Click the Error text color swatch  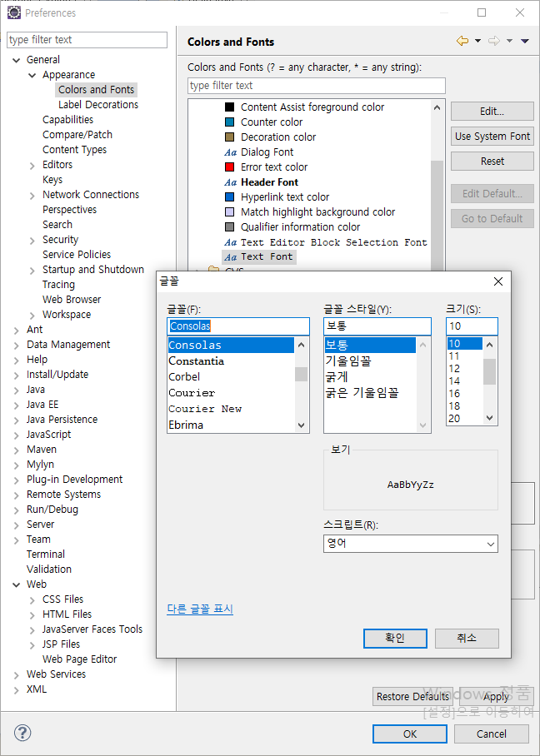230,167
